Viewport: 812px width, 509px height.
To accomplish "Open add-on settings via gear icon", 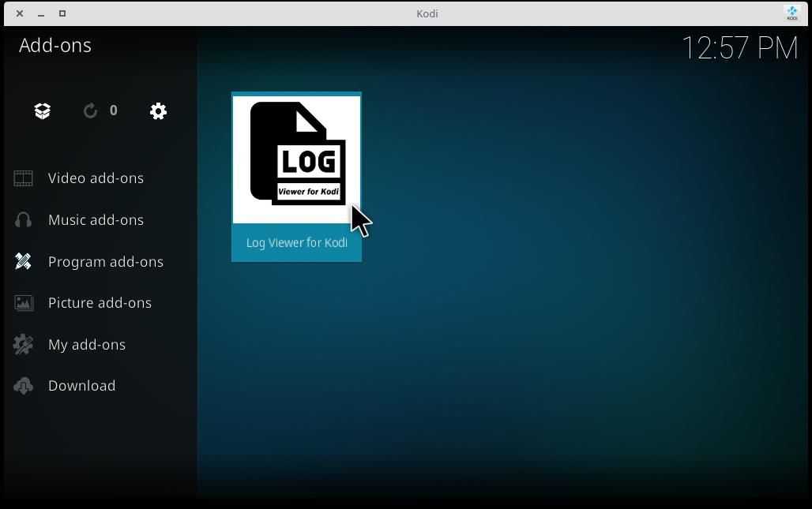I will click(x=158, y=110).
